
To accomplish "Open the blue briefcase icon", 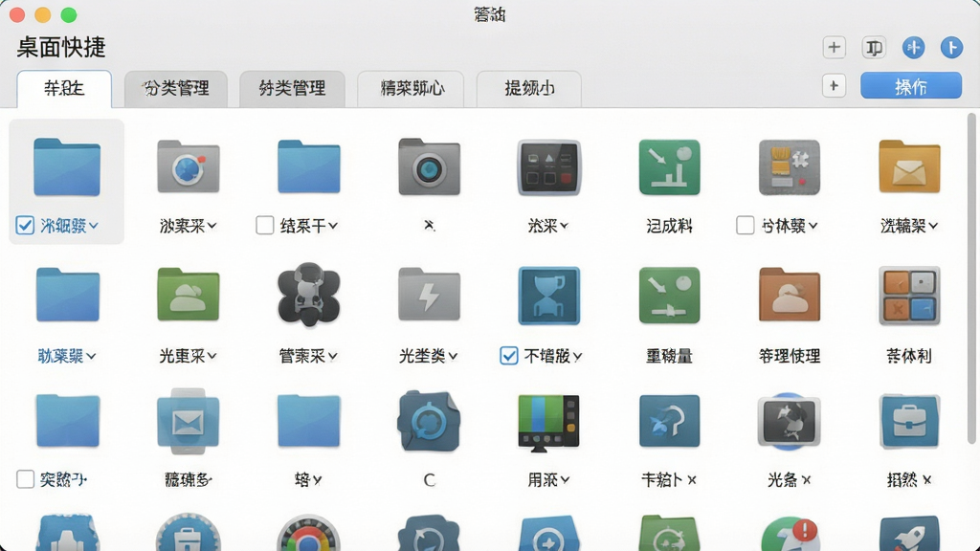I will point(909,421).
